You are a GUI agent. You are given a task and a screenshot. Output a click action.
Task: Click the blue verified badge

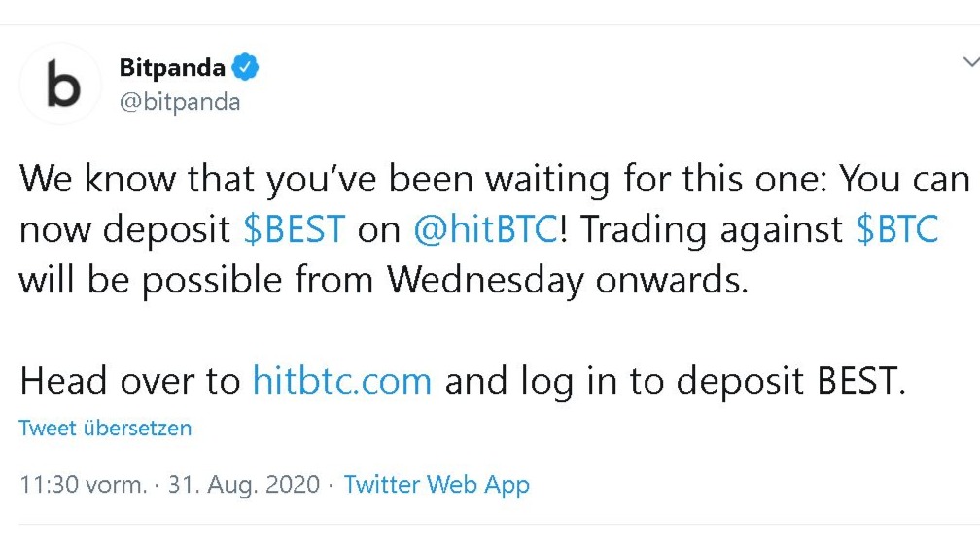pyautogui.click(x=246, y=67)
